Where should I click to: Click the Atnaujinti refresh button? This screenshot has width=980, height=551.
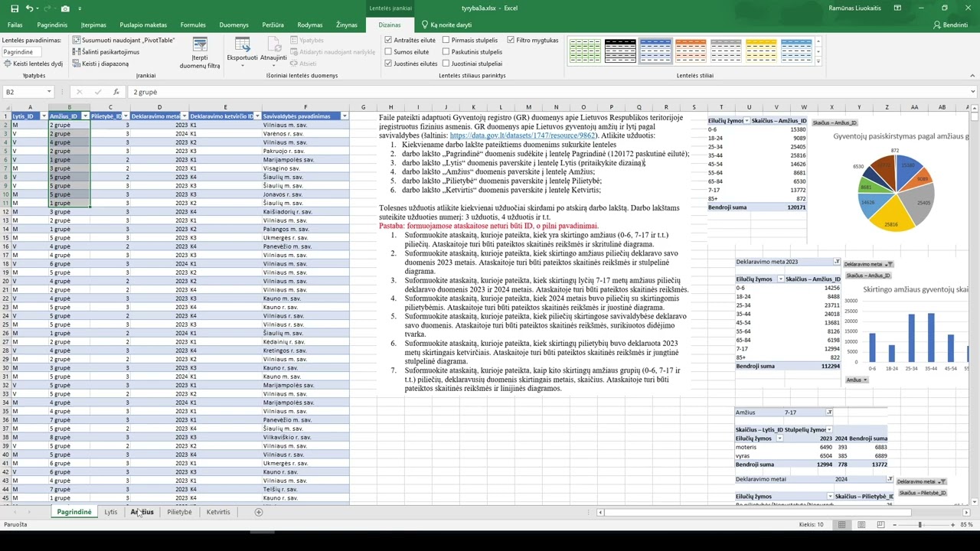273,53
